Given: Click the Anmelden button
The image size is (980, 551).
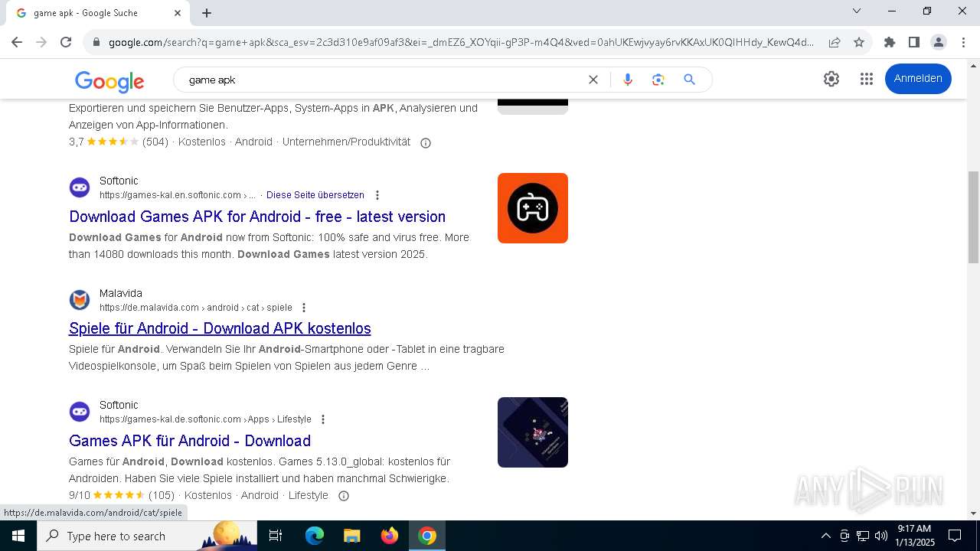Looking at the screenshot, I should (918, 79).
